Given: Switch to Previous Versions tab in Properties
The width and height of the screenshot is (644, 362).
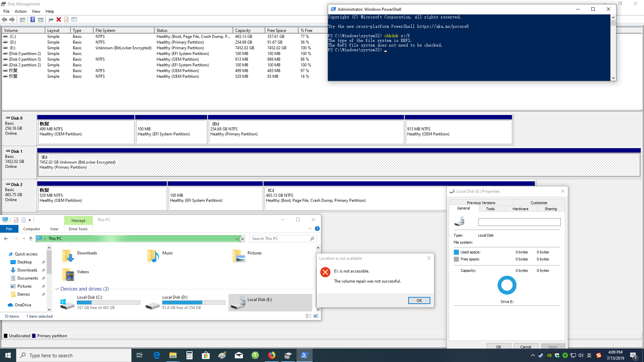Looking at the screenshot, I should coord(481,203).
